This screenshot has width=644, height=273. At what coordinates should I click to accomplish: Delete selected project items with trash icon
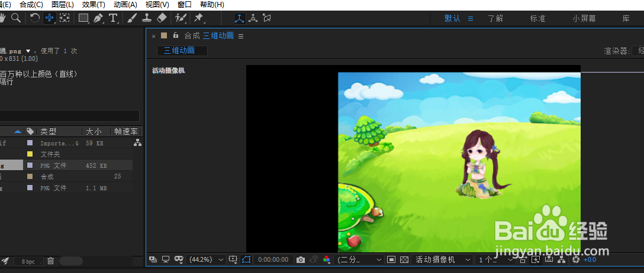[50, 261]
